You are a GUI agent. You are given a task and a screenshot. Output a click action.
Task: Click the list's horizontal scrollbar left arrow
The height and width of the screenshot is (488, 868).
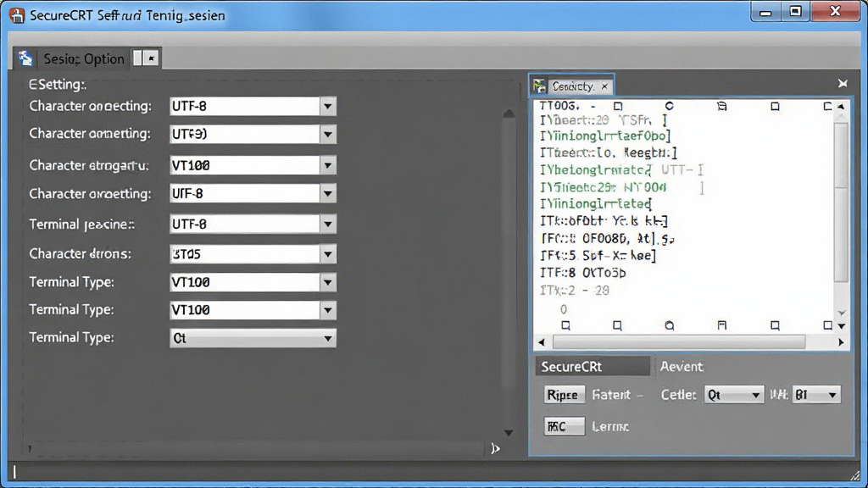pos(542,342)
